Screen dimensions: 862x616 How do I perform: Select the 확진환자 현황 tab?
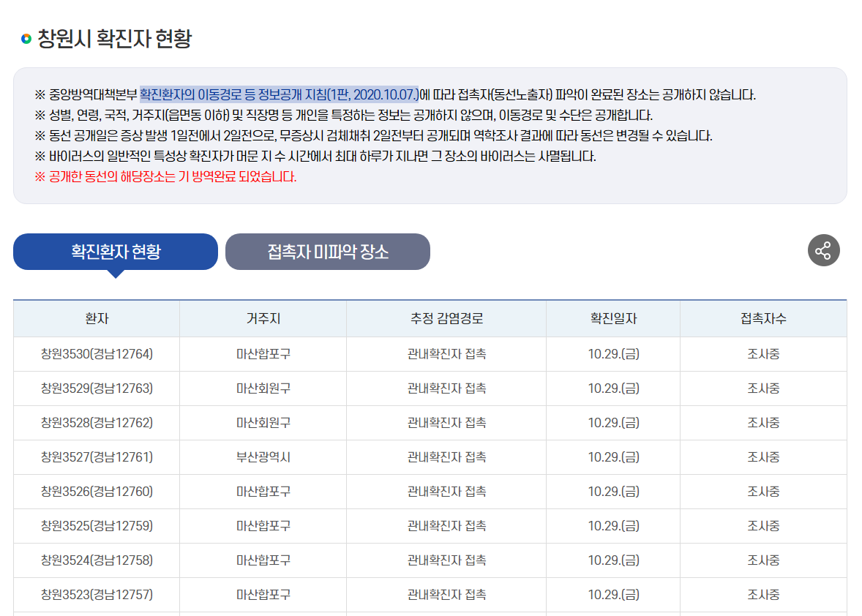point(116,252)
